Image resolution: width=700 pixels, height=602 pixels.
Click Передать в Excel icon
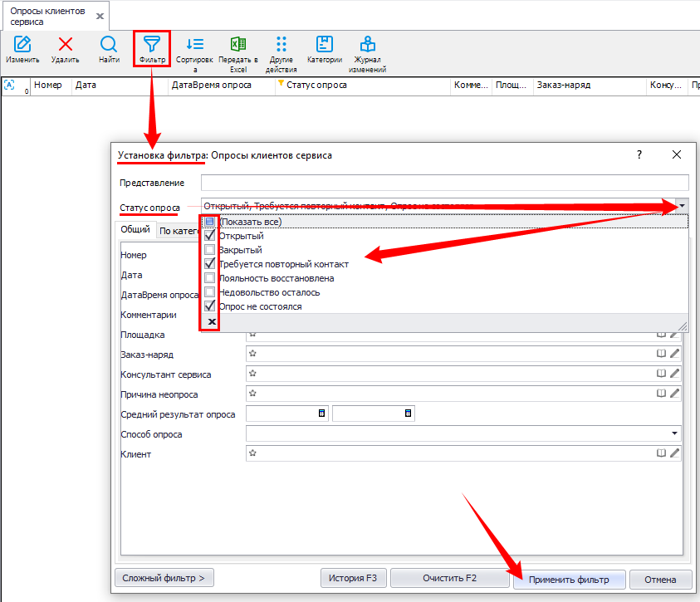[x=238, y=45]
